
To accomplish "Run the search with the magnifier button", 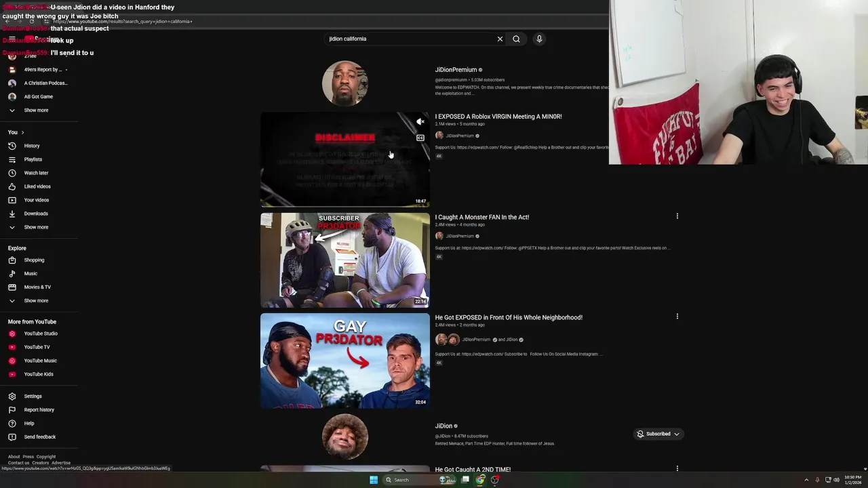I will (x=516, y=39).
